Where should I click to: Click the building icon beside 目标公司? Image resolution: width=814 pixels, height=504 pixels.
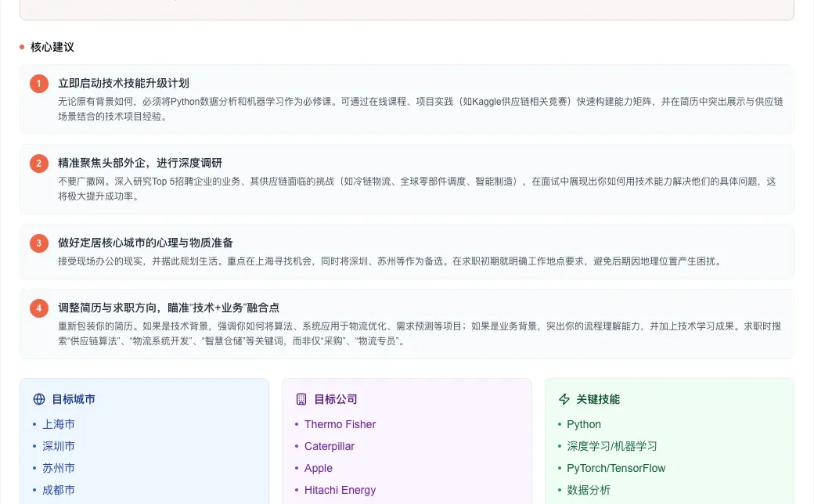coord(301,399)
